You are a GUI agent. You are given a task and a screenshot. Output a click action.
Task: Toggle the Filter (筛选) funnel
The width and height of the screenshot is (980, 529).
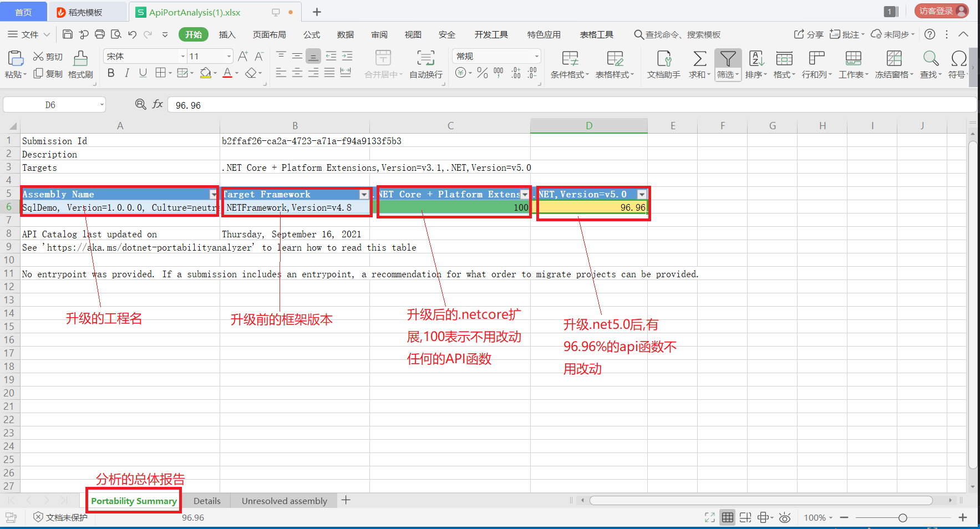coord(728,64)
